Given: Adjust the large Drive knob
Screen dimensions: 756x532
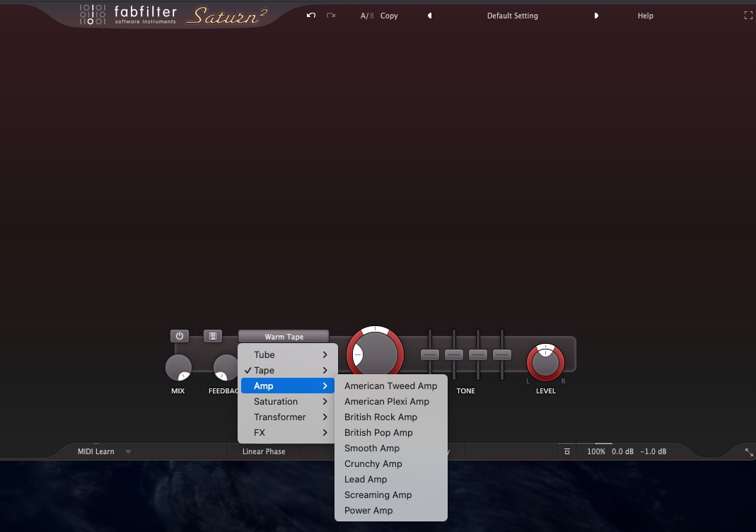Looking at the screenshot, I should point(375,354).
